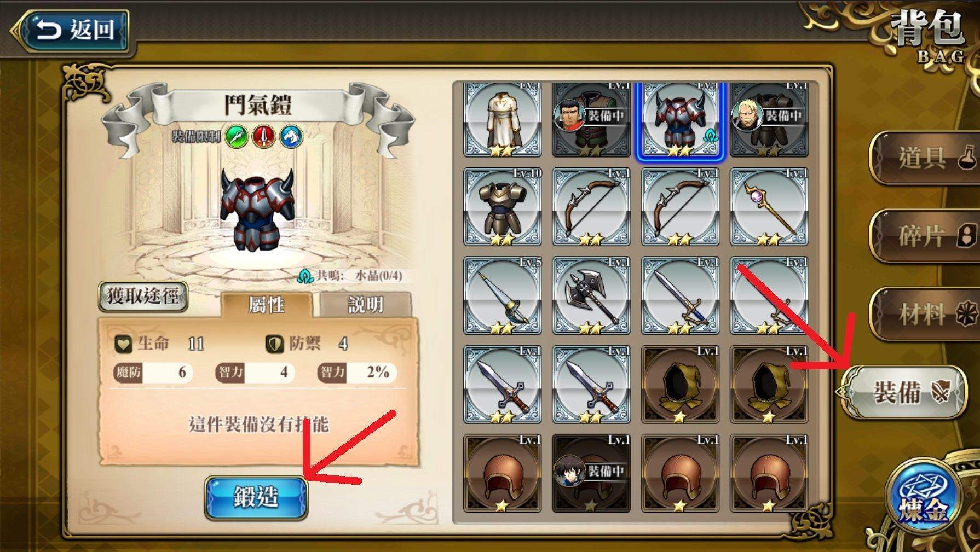Switch to the 說明 description tab
Viewport: 980px width, 552px height.
coord(365,304)
